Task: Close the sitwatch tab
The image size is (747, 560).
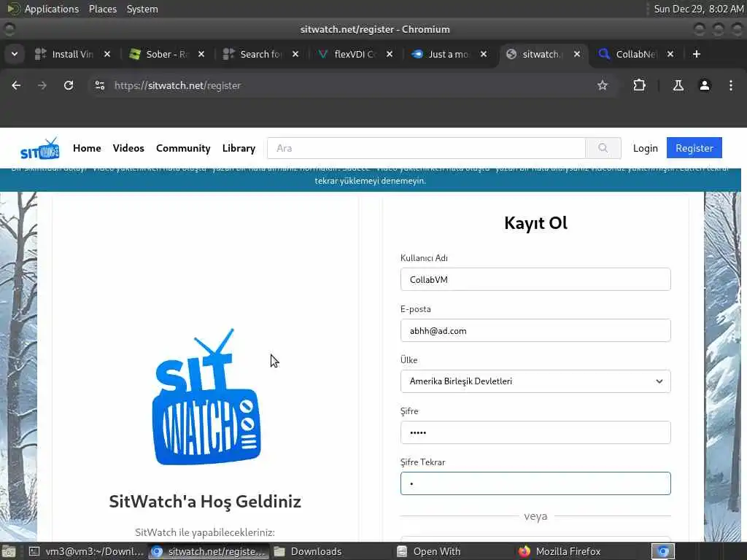Action: click(577, 54)
